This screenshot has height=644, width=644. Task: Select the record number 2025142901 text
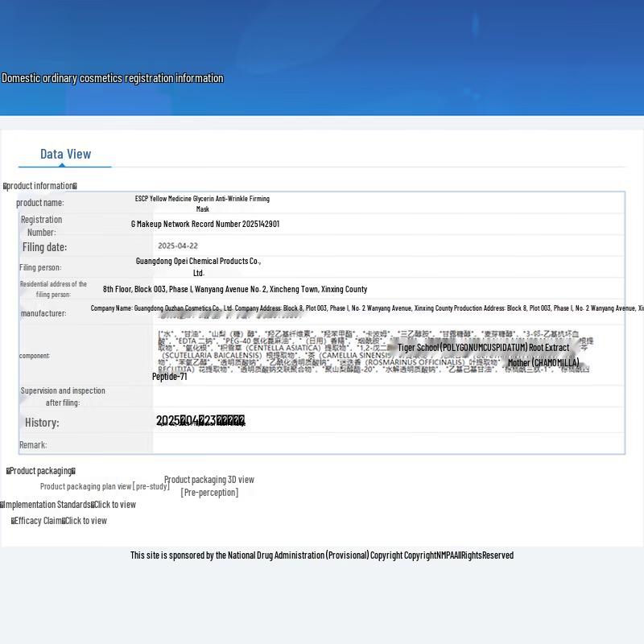click(x=205, y=224)
